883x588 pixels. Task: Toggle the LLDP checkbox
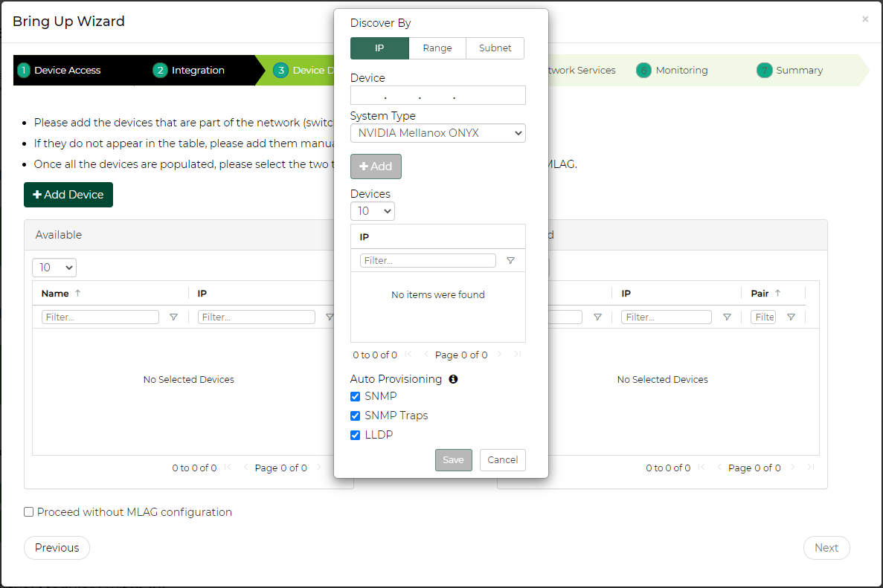pos(356,436)
